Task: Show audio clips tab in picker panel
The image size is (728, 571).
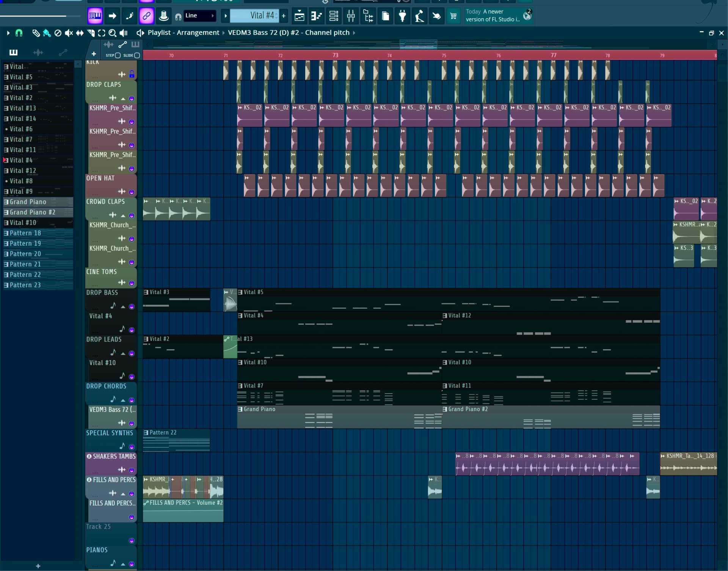Action: tap(38, 52)
